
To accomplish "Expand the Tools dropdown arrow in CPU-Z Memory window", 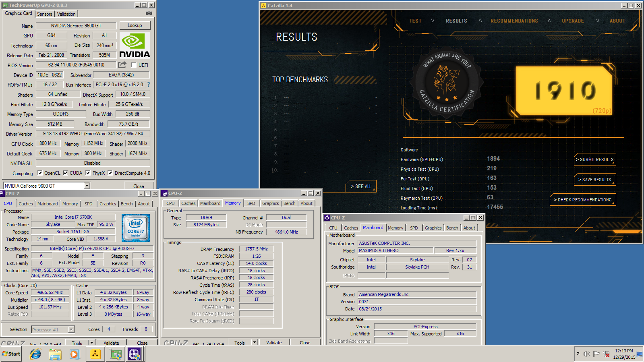I will [254, 342].
